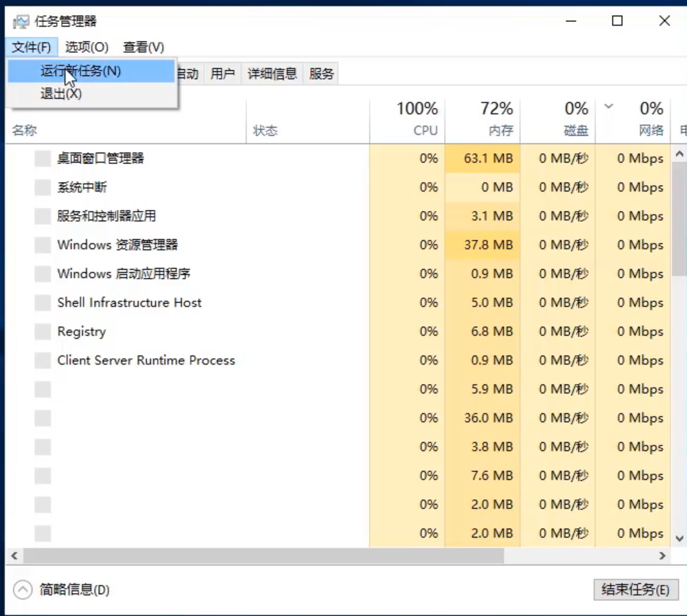The image size is (687, 616).
Task: Open the 磁盘 column chevron dropdown
Action: click(x=608, y=109)
